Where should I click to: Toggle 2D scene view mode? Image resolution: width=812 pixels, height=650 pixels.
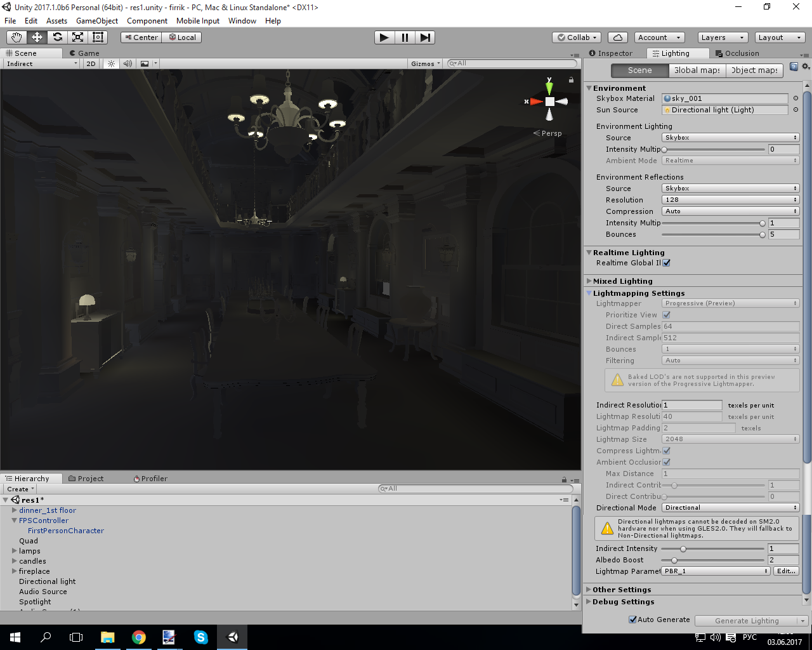point(91,63)
